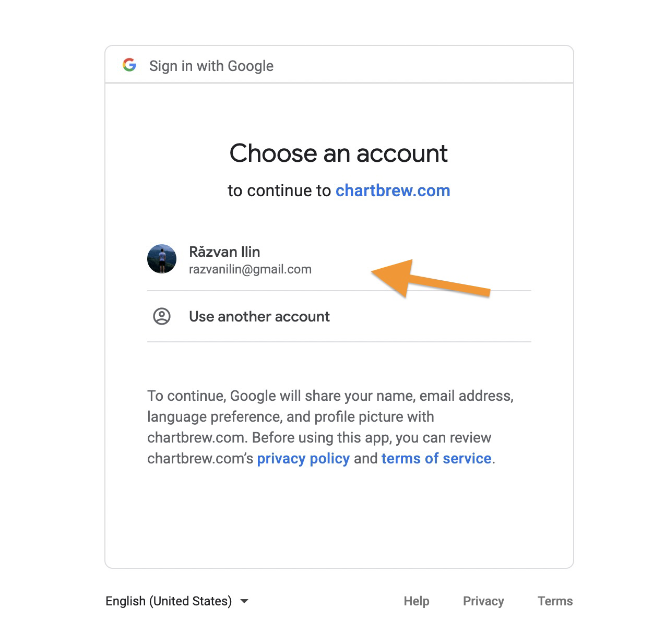Click 'chartbrew.com's' text before privacy policy
665x644 pixels.
coord(200,458)
